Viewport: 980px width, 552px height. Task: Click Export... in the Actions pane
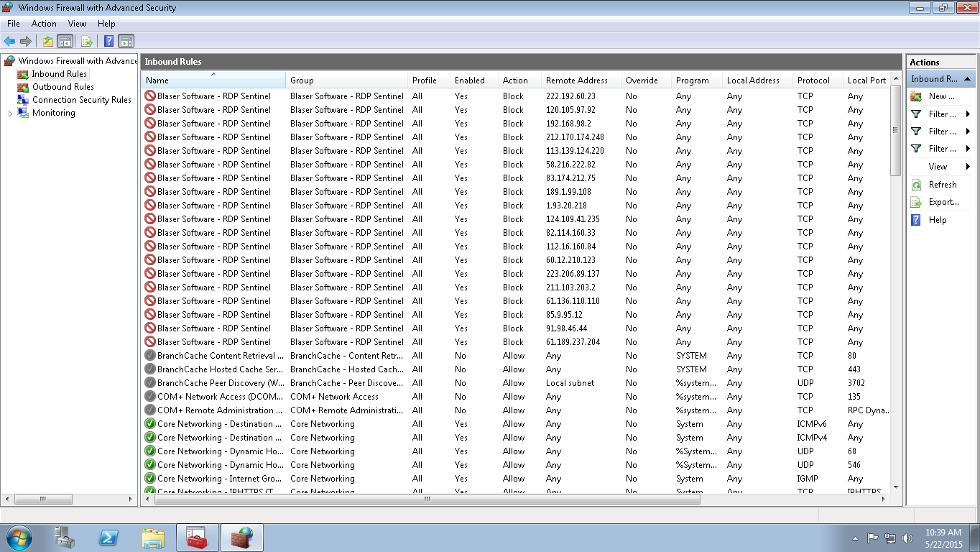click(x=943, y=202)
